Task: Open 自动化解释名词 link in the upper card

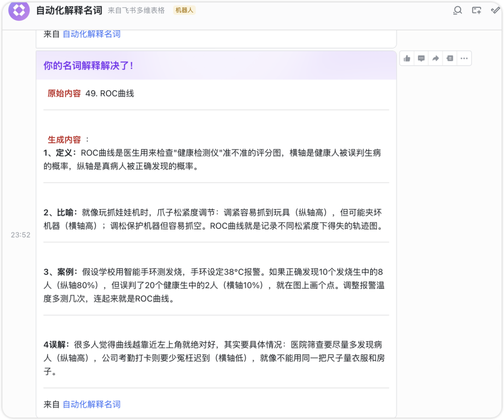Action: tap(91, 34)
